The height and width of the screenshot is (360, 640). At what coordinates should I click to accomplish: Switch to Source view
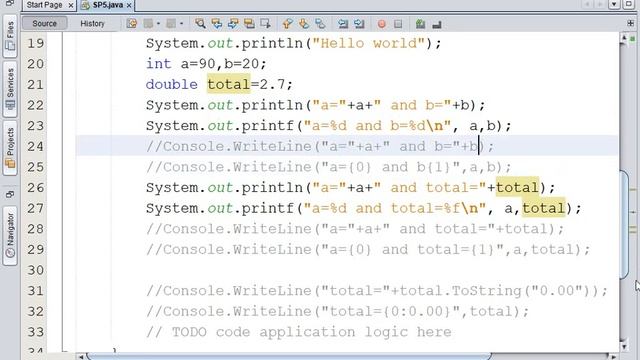click(x=44, y=23)
